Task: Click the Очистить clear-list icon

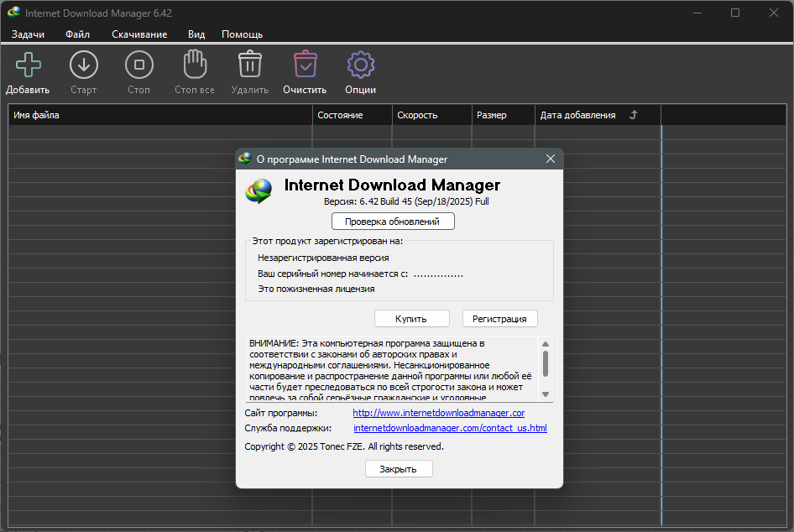Action: pyautogui.click(x=305, y=65)
